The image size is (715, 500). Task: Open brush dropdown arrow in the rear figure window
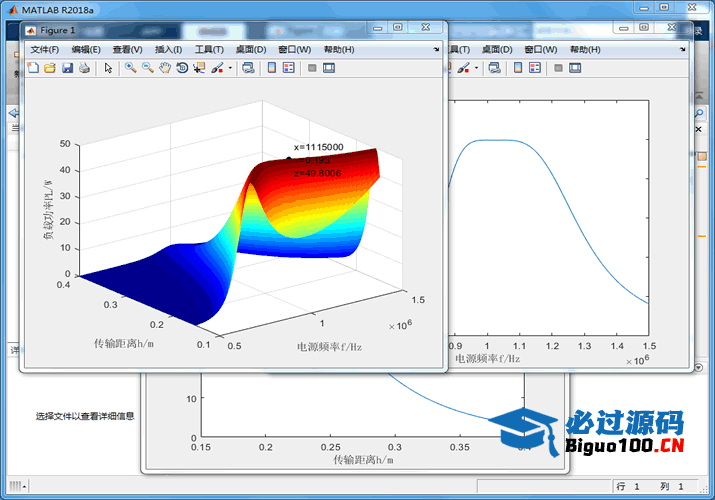[476, 68]
